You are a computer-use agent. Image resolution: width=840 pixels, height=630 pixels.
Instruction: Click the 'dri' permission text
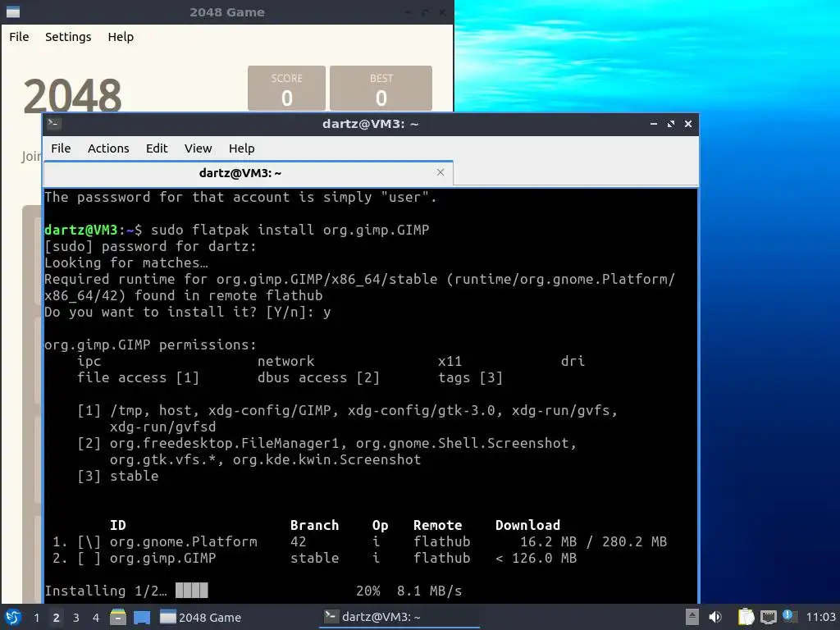point(573,361)
